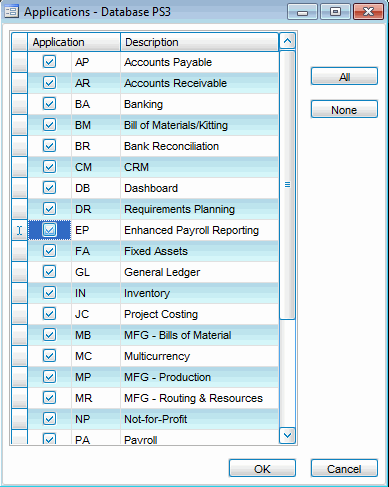Click the 'Accounts Receivable' description cell
389x487 pixels.
click(x=199, y=83)
